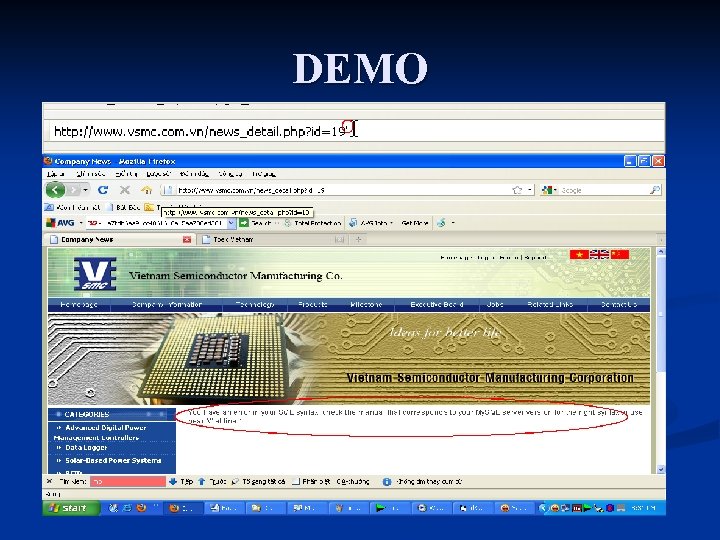Open the Products nav link

(x=312, y=304)
